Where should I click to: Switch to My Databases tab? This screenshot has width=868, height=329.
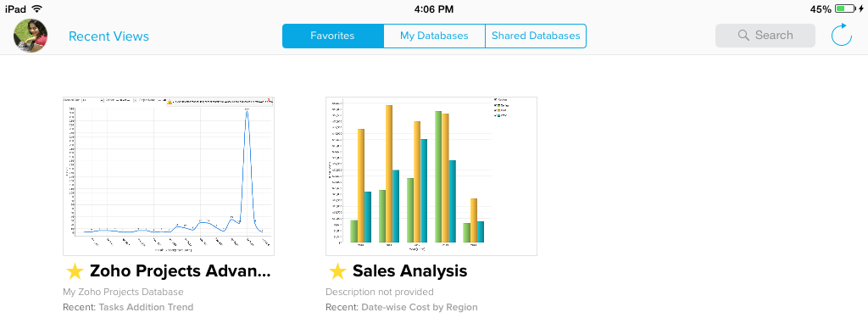(434, 36)
